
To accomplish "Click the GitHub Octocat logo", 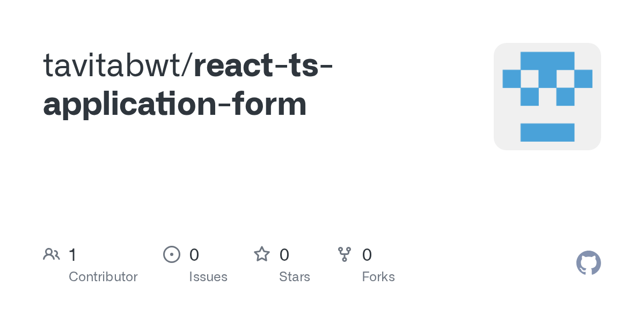I will pyautogui.click(x=588, y=263).
